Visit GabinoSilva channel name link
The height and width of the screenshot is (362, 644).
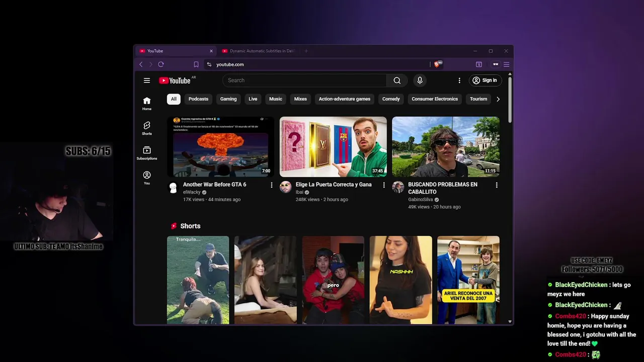421,200
